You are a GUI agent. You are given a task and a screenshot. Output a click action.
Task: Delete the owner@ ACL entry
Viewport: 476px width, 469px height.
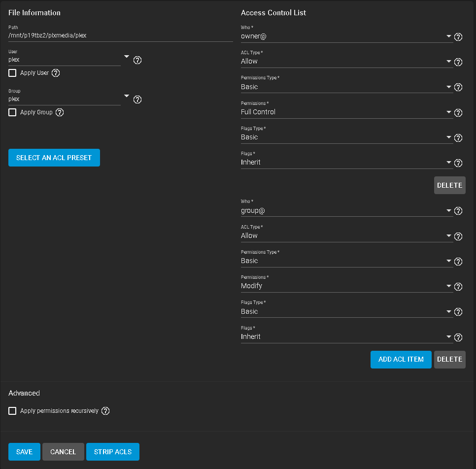[x=449, y=185]
